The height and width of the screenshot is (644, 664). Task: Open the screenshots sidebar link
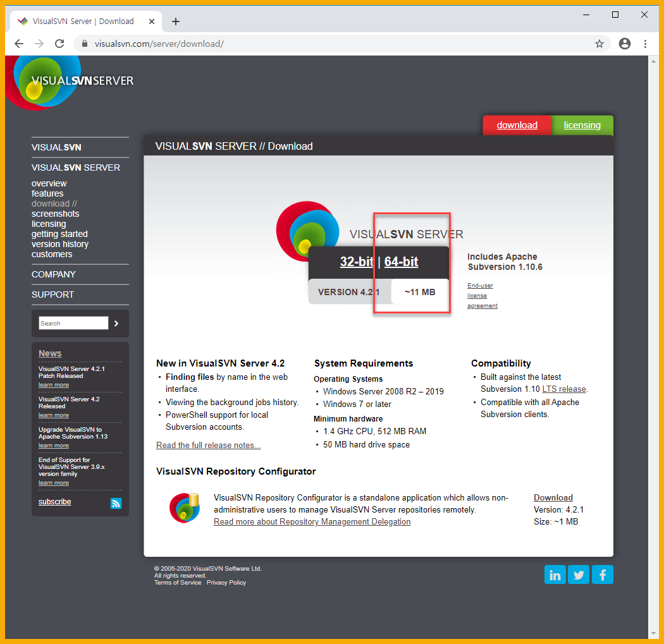click(x=56, y=214)
